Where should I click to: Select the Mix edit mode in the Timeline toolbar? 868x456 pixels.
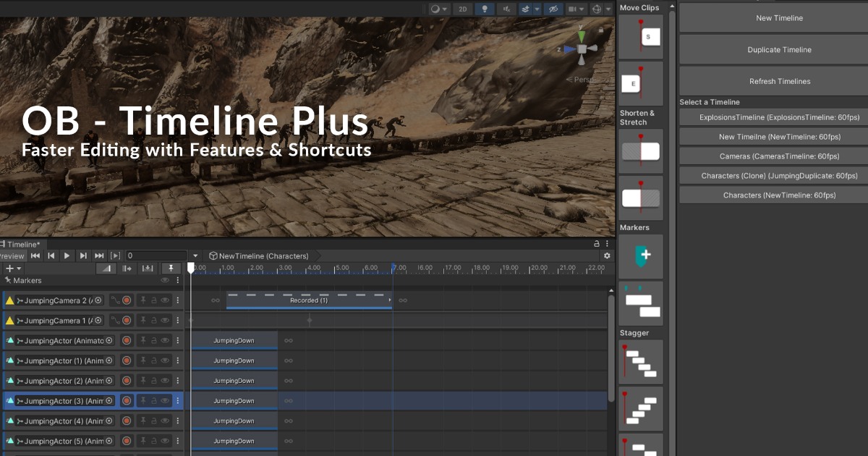coord(106,268)
